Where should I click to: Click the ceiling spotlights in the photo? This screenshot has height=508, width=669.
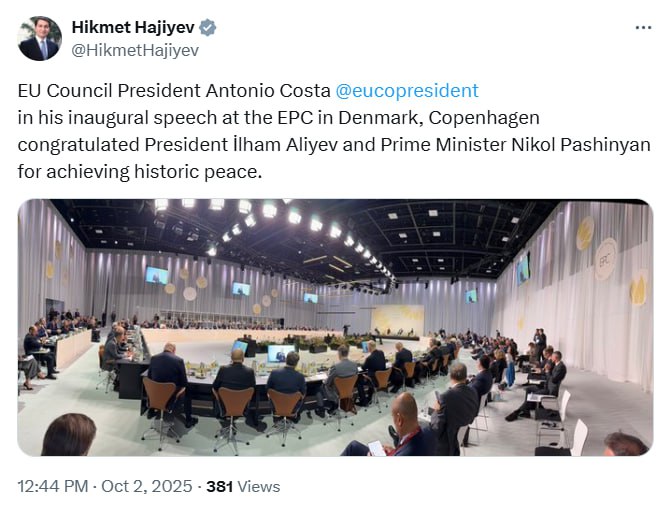tap(268, 210)
